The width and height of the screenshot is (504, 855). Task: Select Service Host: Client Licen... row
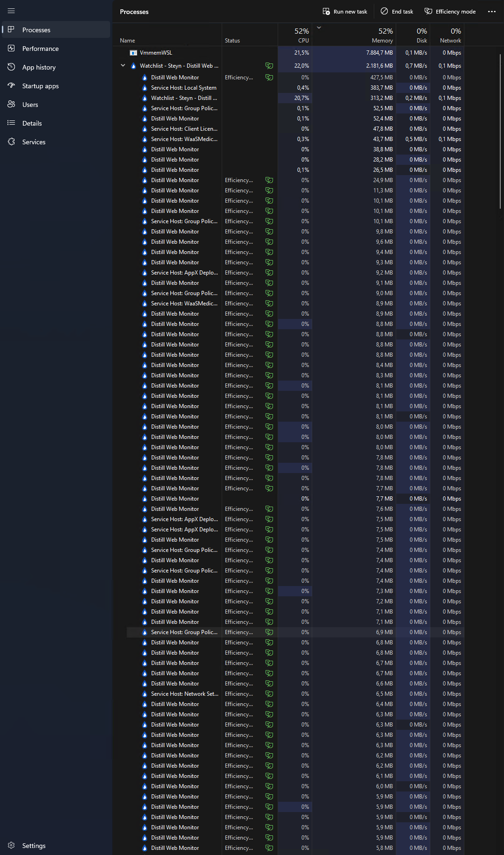coord(295,129)
